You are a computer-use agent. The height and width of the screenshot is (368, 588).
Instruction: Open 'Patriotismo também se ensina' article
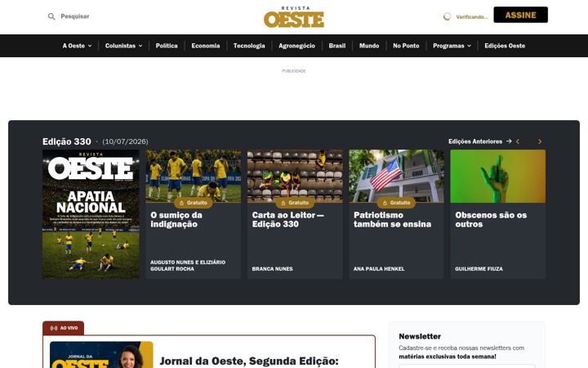tap(392, 220)
